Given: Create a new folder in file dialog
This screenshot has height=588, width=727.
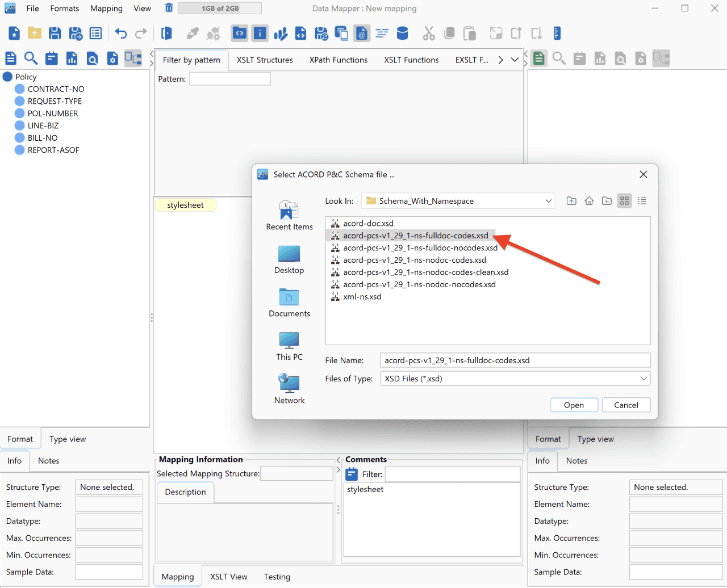Looking at the screenshot, I should coord(607,201).
